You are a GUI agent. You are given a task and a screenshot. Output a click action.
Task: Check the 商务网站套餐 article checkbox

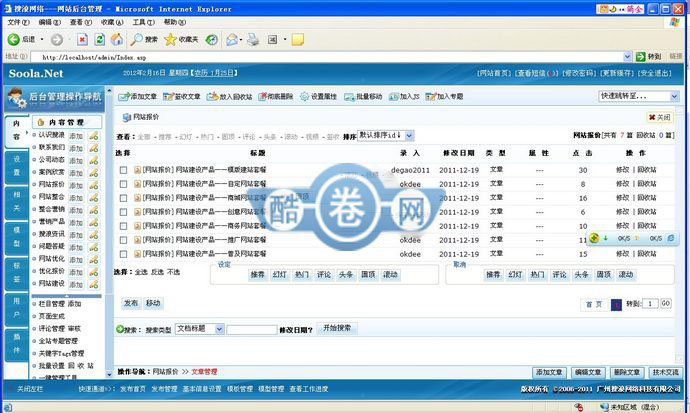click(x=124, y=226)
